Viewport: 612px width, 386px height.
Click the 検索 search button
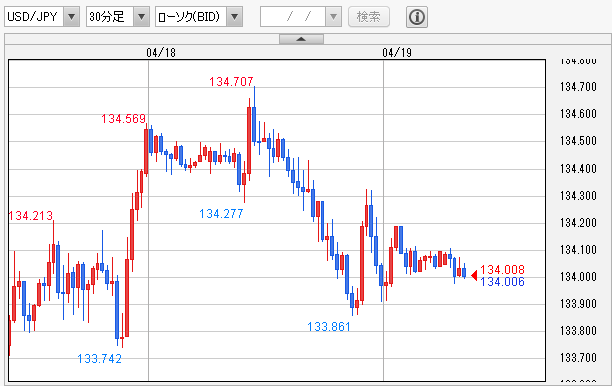pos(369,17)
